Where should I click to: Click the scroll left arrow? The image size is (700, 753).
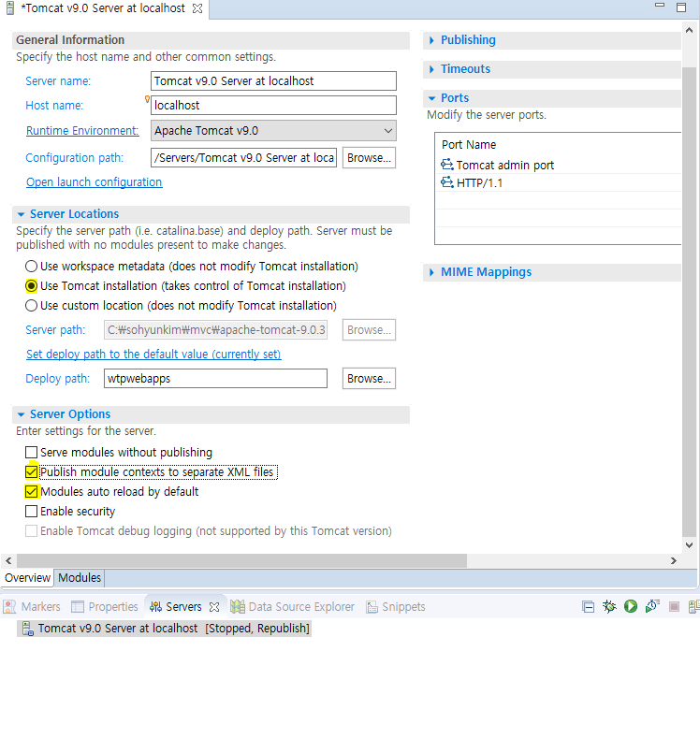(x=8, y=560)
